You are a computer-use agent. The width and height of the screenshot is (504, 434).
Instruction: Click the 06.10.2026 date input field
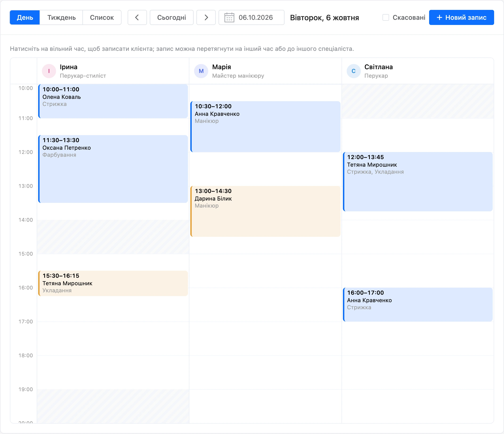pyautogui.click(x=252, y=17)
